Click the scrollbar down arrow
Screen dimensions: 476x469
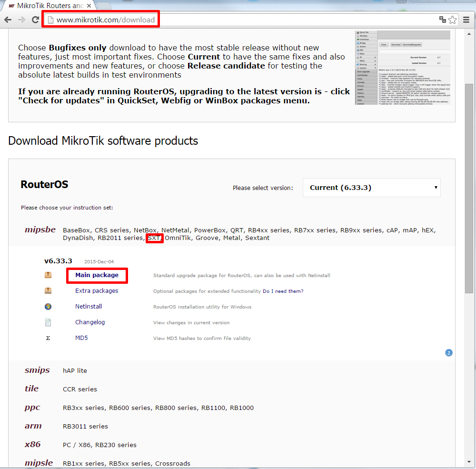point(469,462)
